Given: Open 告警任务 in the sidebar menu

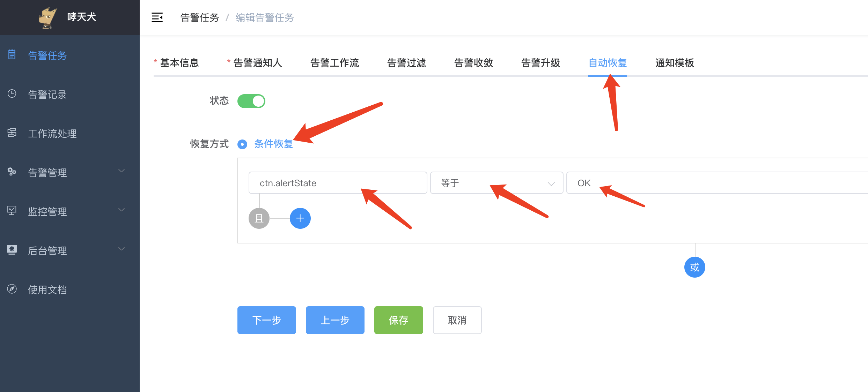Looking at the screenshot, I should point(70,55).
